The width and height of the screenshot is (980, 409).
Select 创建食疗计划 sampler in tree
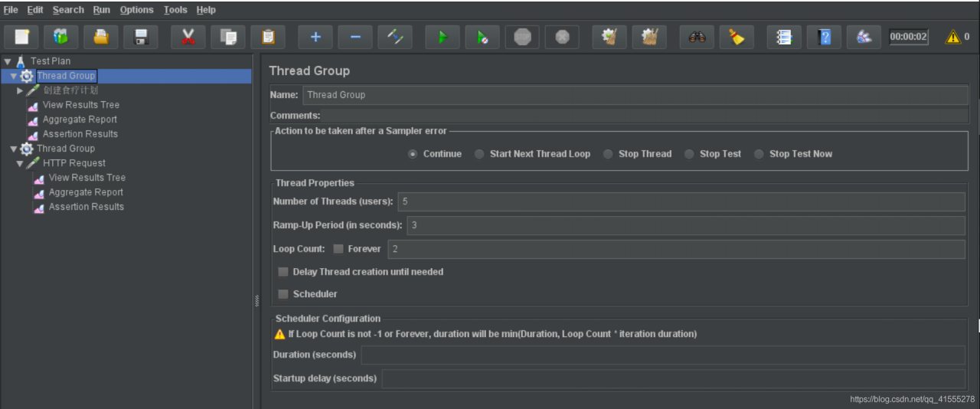[x=70, y=90]
